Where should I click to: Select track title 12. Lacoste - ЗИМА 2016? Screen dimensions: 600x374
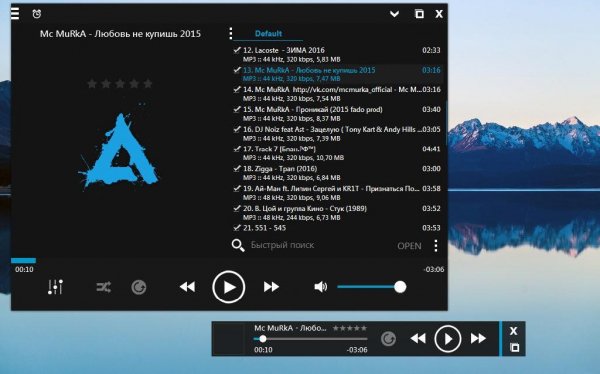click(x=284, y=50)
